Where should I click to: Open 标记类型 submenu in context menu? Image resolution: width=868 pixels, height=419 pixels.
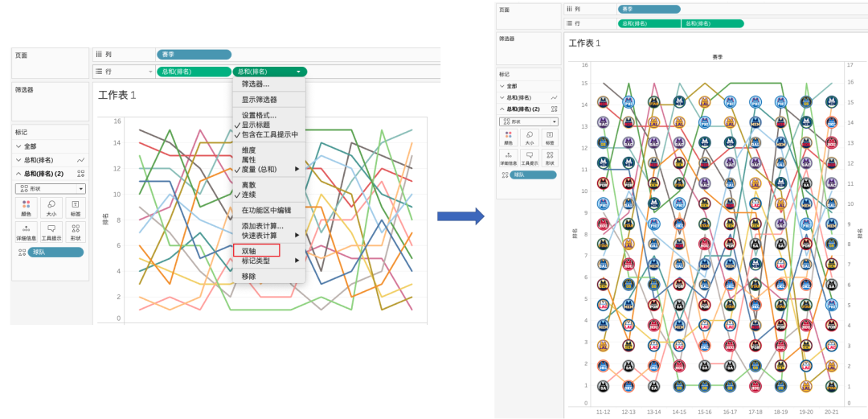click(268, 261)
